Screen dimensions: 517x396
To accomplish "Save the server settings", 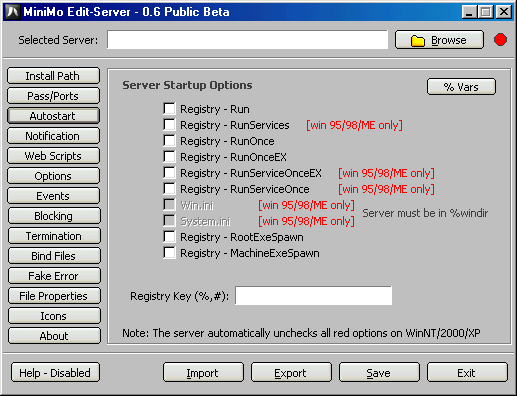I will coord(379,372).
